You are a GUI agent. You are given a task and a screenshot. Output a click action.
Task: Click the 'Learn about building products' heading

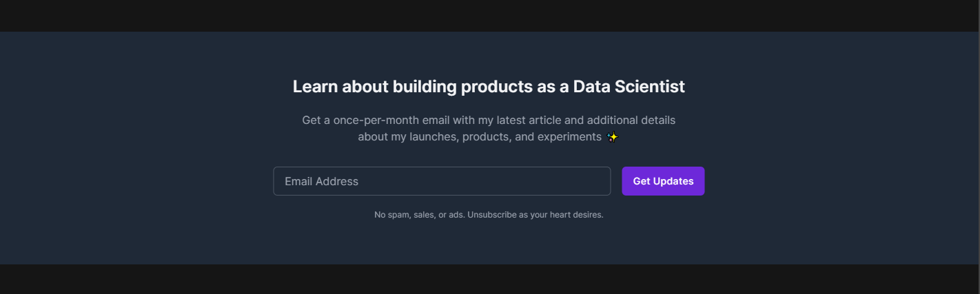pos(488,87)
